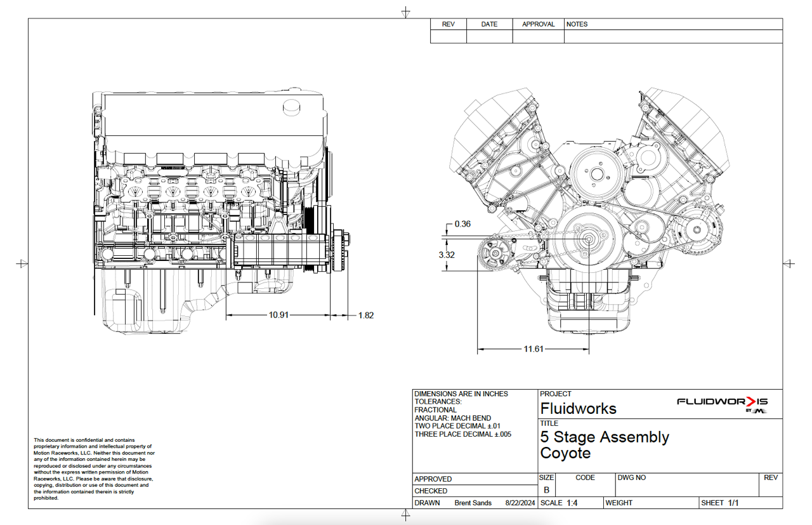Select the 11.61 dimension value
This screenshot has height=525, width=812.
coord(534,349)
